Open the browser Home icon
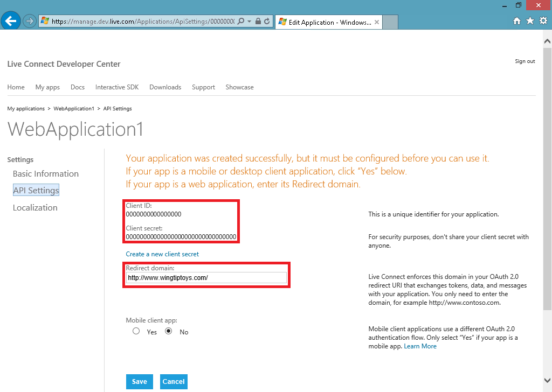The height and width of the screenshot is (392, 552). click(x=517, y=21)
